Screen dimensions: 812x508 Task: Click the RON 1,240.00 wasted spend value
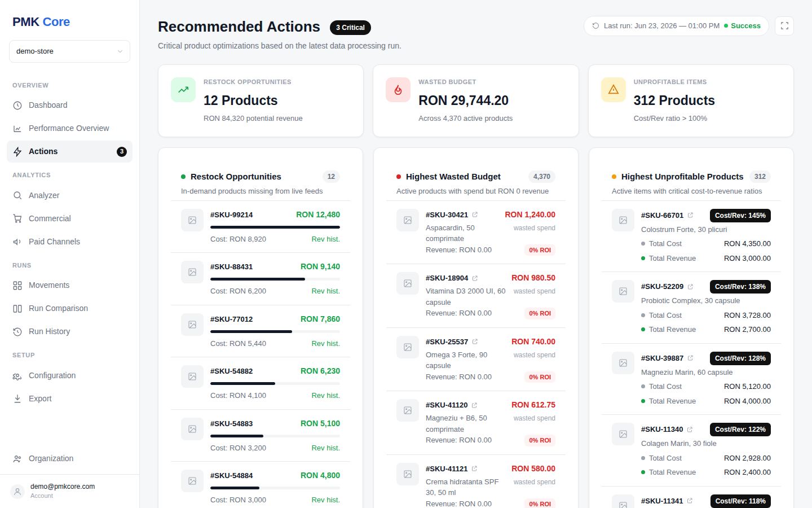(530, 214)
